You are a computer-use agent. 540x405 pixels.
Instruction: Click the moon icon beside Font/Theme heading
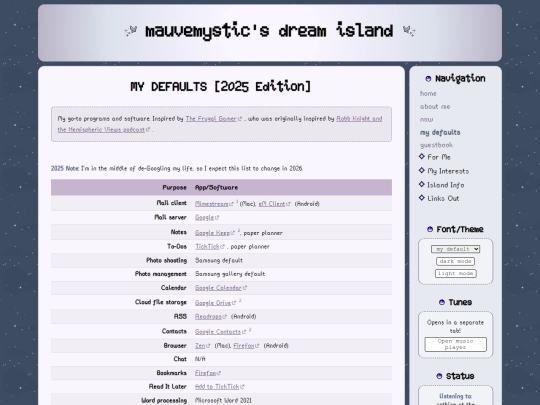coord(429,229)
